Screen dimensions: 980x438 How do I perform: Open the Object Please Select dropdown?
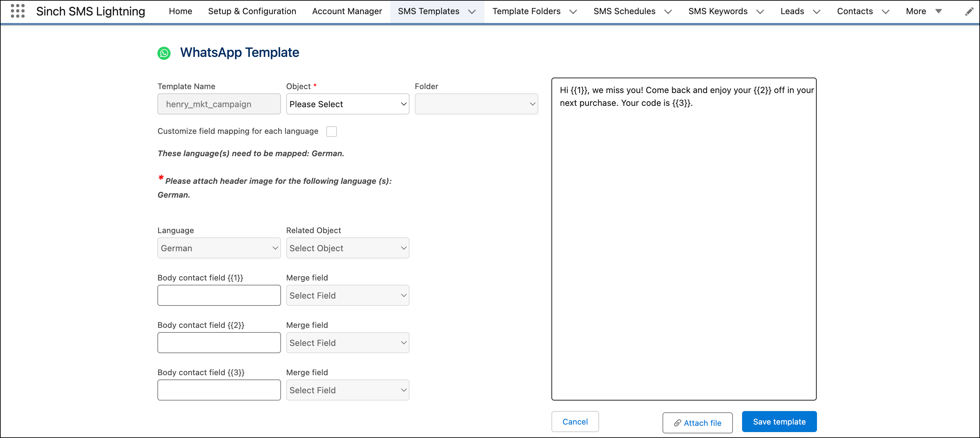[x=347, y=104]
